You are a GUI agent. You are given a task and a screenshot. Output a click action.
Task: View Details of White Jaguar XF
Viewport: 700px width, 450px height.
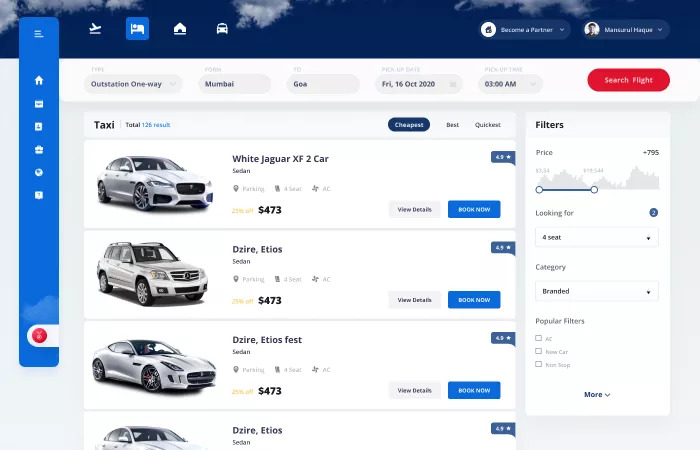[415, 209]
